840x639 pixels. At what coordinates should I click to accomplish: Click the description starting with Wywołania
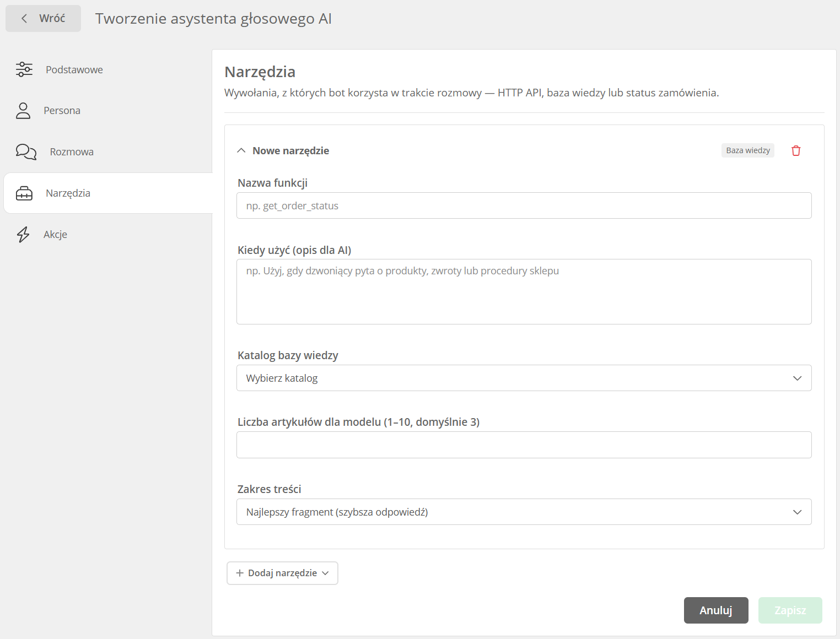coord(472,93)
